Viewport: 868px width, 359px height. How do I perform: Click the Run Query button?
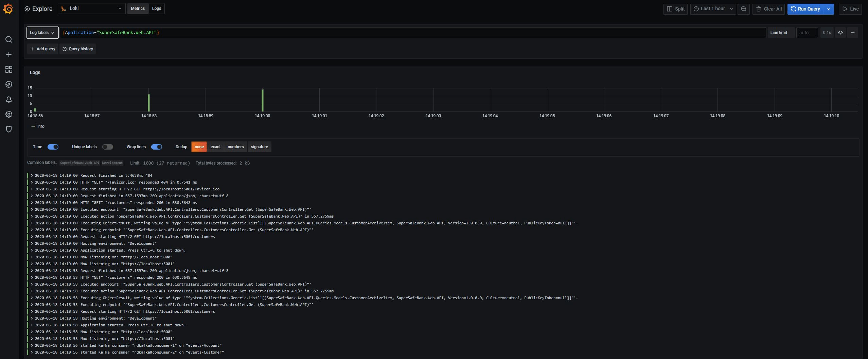805,9
